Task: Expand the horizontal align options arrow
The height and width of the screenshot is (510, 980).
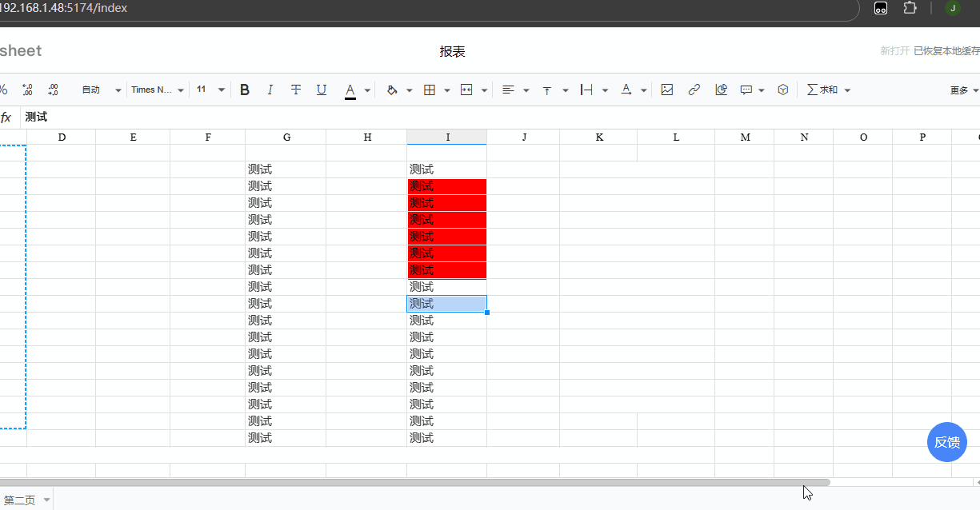Action: (526, 90)
